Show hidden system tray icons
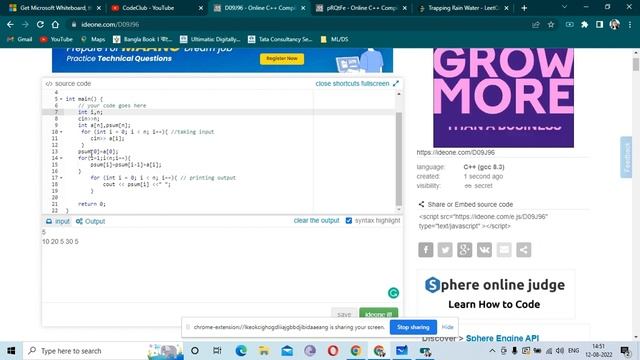640x360 pixels. [492, 351]
